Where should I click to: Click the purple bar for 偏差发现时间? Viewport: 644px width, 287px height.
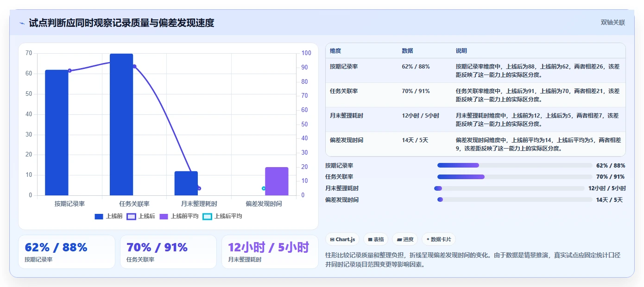coord(277,181)
